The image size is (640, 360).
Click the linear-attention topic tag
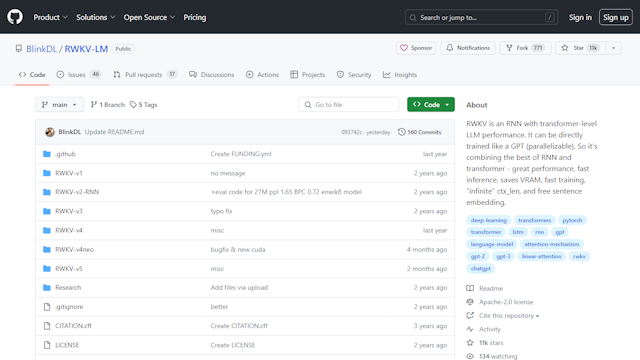coord(542,256)
